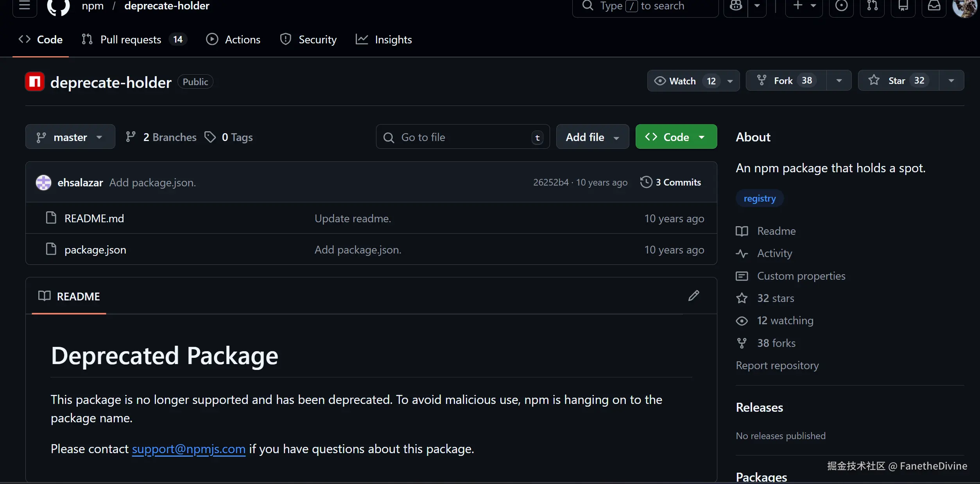Click the pencil icon to edit README
The image size is (980, 484).
(x=693, y=296)
